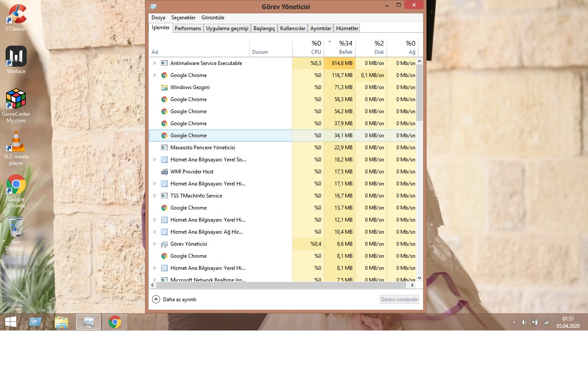The image size is (588, 389).
Task: Click Chrome icon in the 58,3 MB row
Action: tap(164, 99)
